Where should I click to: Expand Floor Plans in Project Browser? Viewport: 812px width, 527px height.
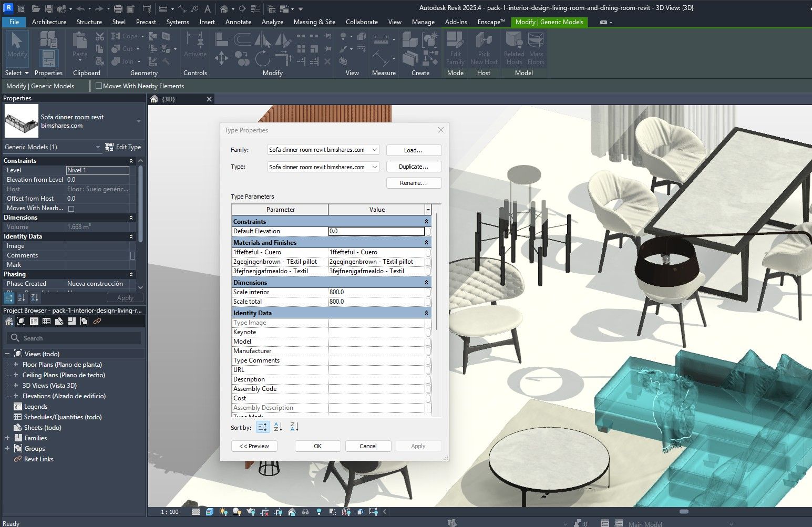pos(16,365)
